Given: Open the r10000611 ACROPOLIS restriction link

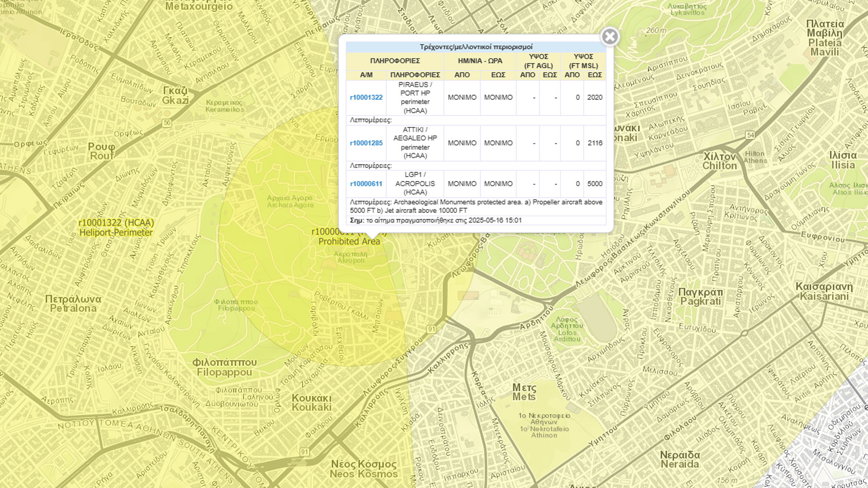Looking at the screenshot, I should point(366,184).
